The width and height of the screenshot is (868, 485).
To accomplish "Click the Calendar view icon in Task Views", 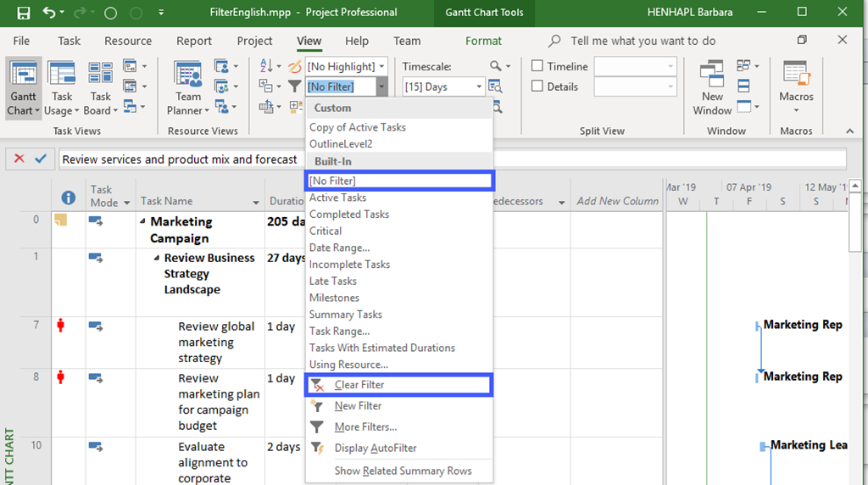I will (130, 86).
